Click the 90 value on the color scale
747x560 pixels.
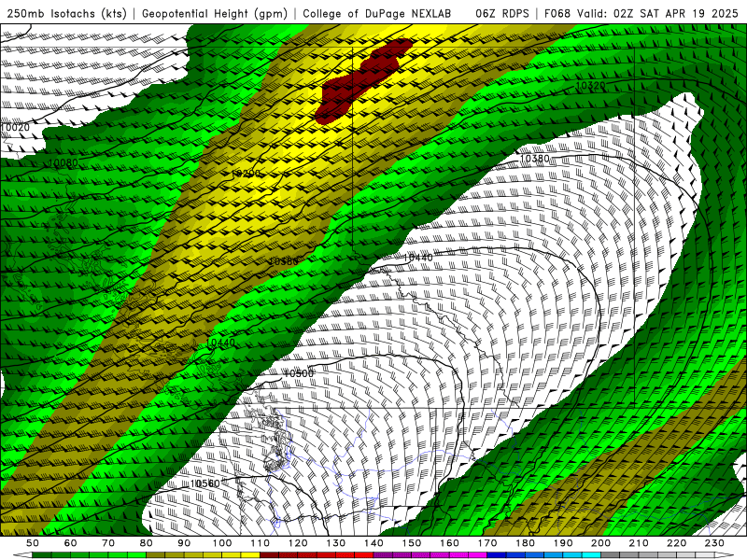click(x=184, y=543)
